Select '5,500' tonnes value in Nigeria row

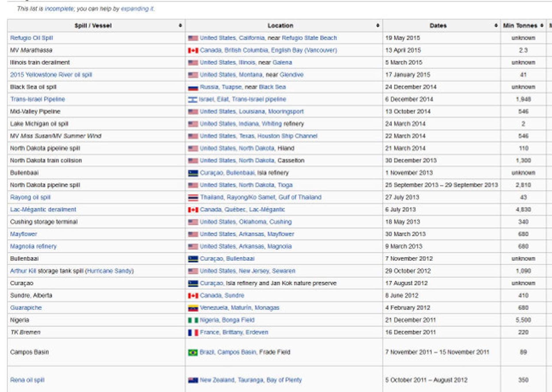point(523,320)
